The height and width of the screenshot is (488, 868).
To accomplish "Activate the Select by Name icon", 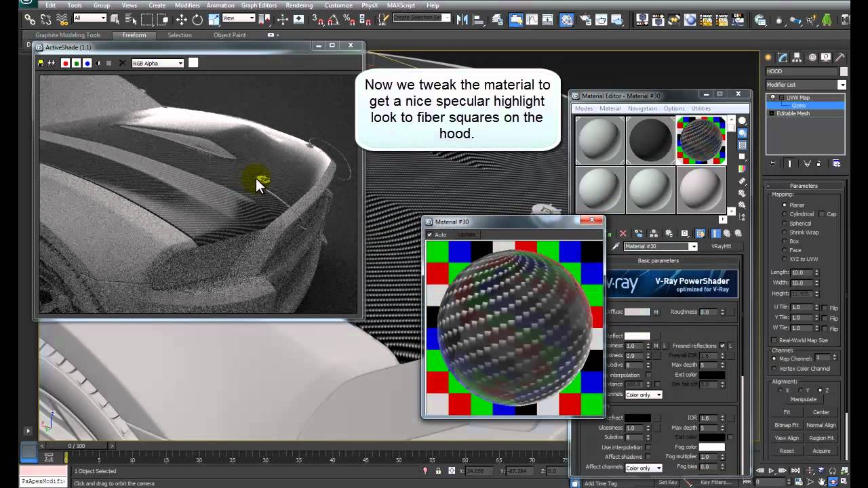I will (x=131, y=20).
